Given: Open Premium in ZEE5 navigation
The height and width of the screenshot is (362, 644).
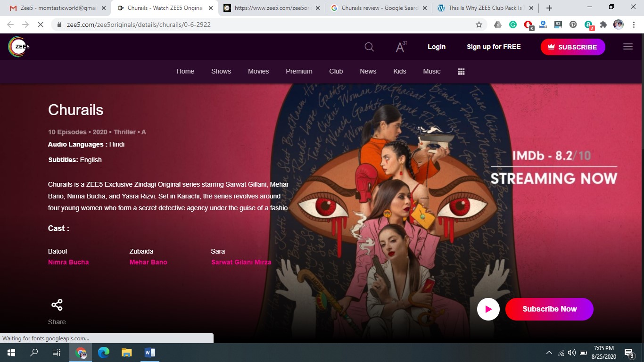Looking at the screenshot, I should (299, 71).
